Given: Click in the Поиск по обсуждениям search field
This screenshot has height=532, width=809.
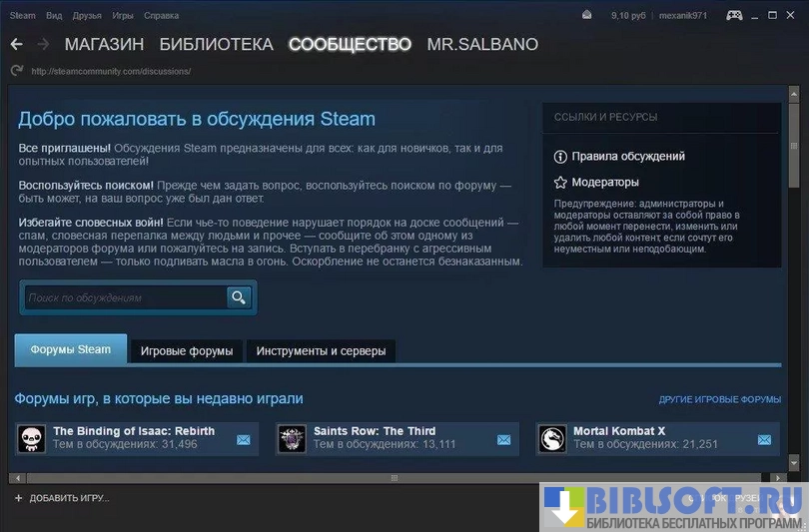Looking at the screenshot, I should (125, 297).
